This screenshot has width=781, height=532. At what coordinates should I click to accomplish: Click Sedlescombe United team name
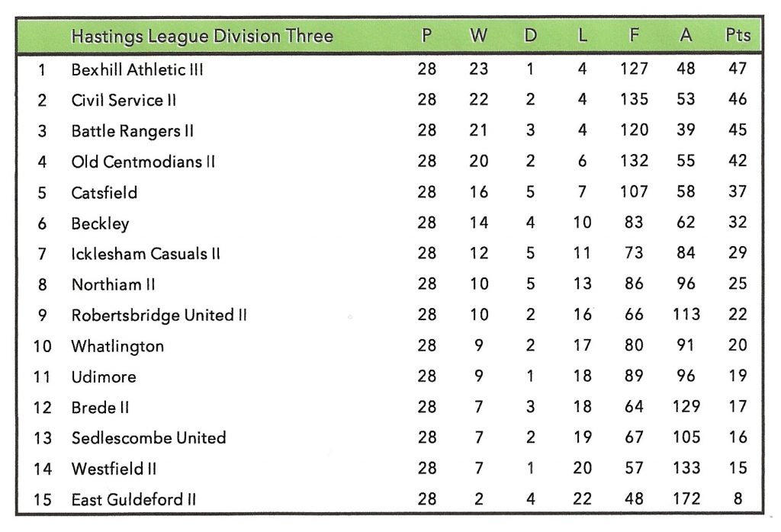(149, 438)
